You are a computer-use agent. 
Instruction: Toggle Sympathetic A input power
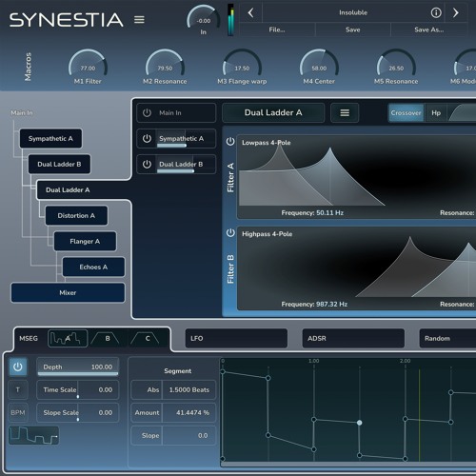click(147, 138)
